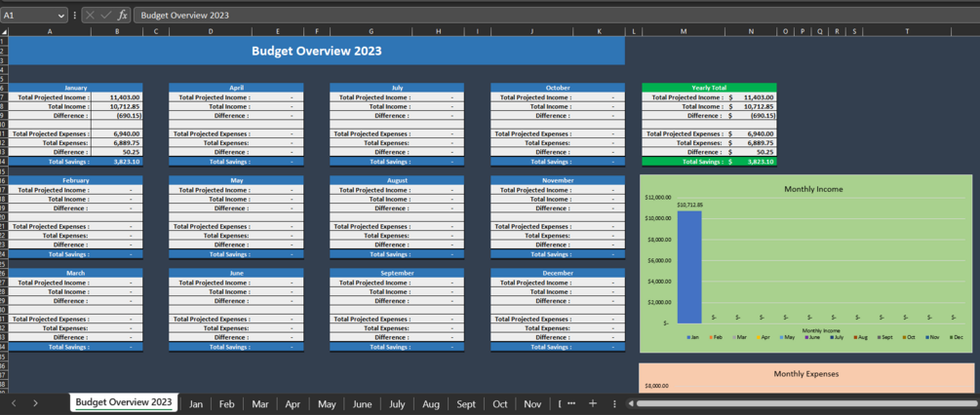Click the blue Jan bar in Monthly Income chart
This screenshot has height=415, width=980.
point(689,267)
